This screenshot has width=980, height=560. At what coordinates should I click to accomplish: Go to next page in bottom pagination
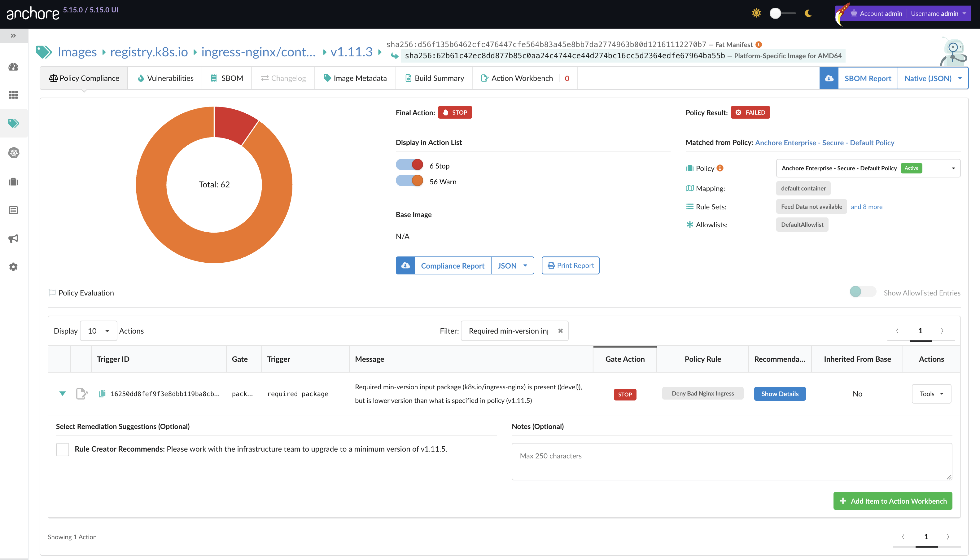948,536
